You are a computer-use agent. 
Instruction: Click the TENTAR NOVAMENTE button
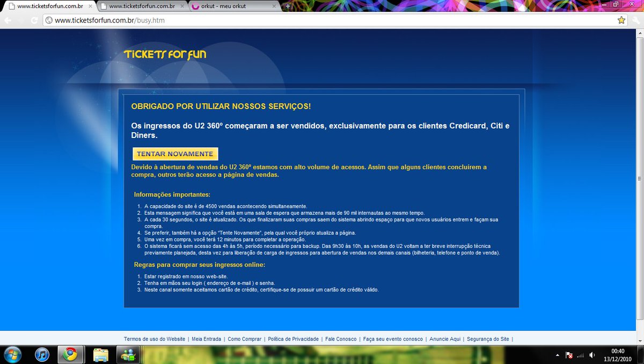pos(175,154)
